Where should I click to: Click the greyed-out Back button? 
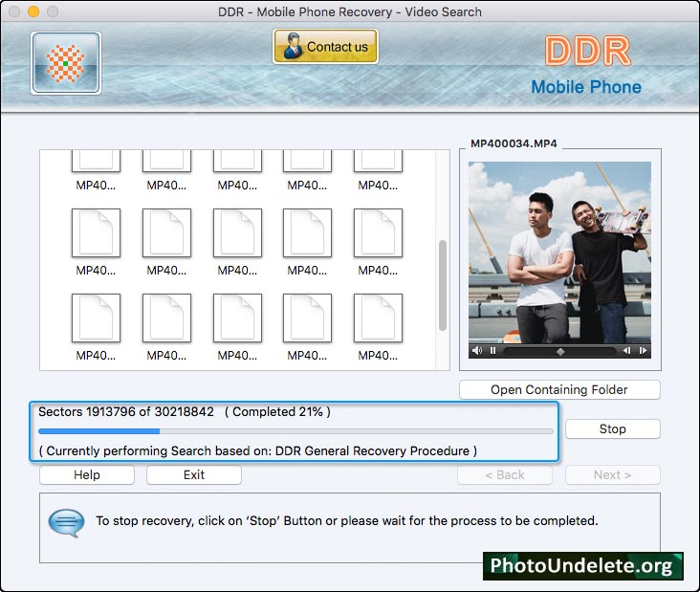[x=505, y=475]
